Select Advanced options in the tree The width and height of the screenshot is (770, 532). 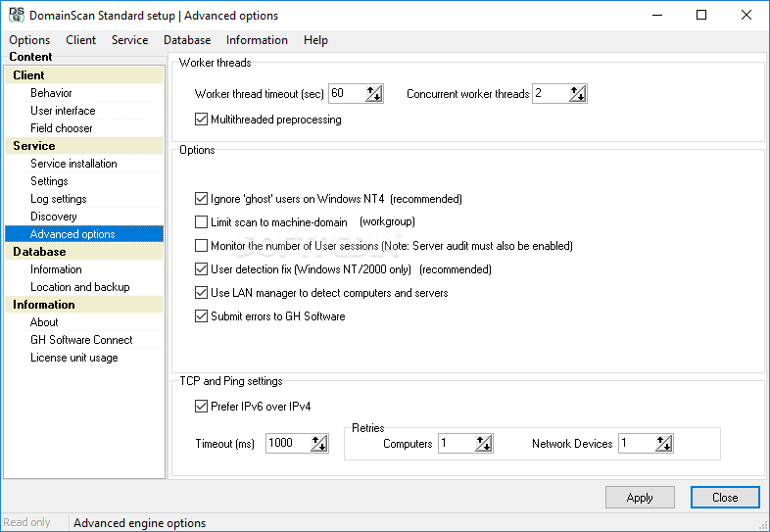click(84, 234)
